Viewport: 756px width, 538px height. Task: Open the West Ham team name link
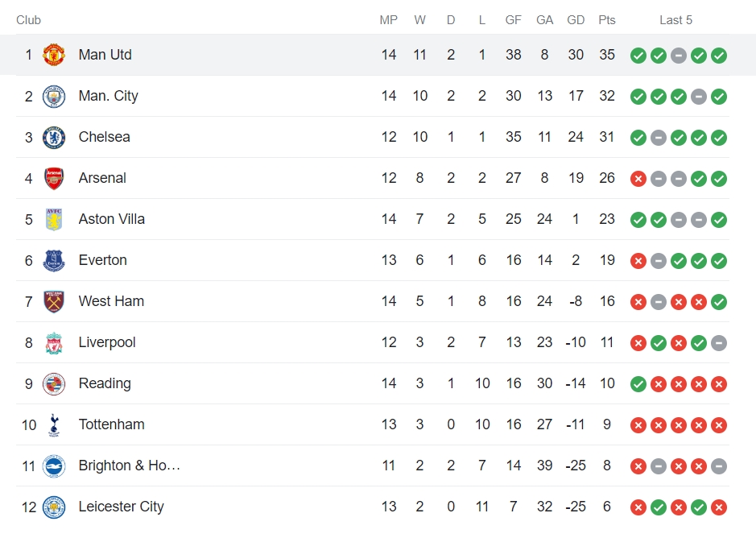click(x=111, y=301)
